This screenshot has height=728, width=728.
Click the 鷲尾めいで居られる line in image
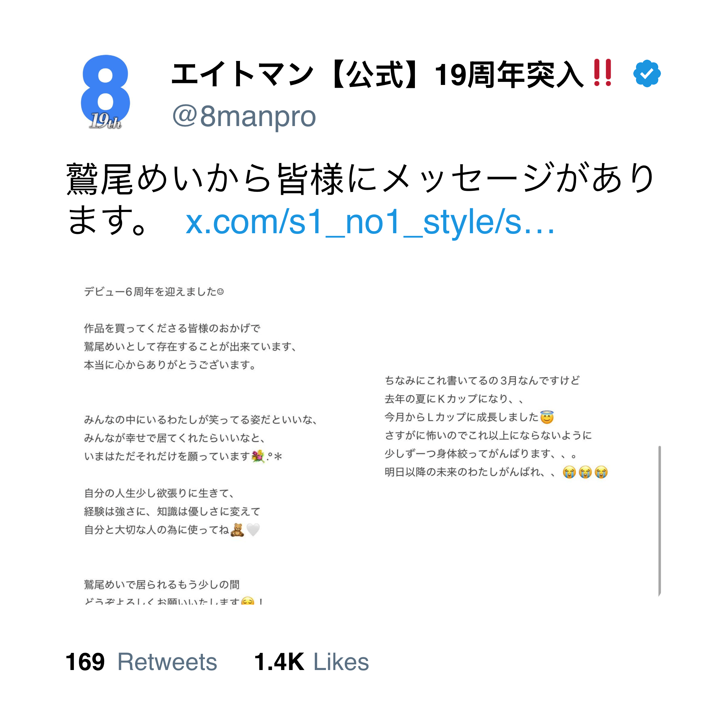click(x=162, y=584)
